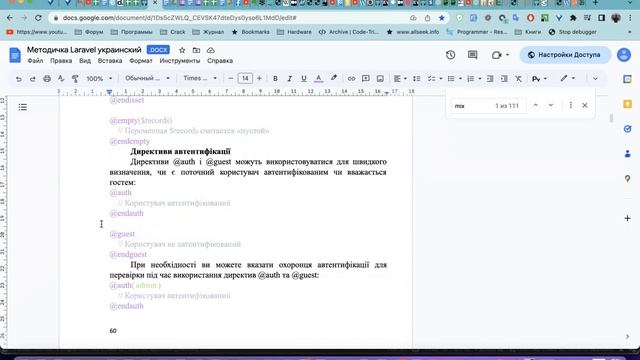Open the editing mode pencil dropdown
The width and height of the screenshot is (640, 360).
pos(567,78)
